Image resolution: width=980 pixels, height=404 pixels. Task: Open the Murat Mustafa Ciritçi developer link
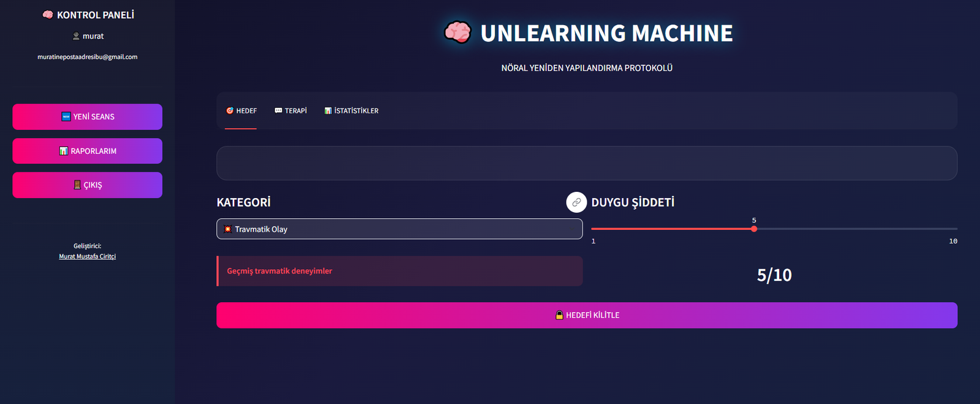(x=87, y=256)
